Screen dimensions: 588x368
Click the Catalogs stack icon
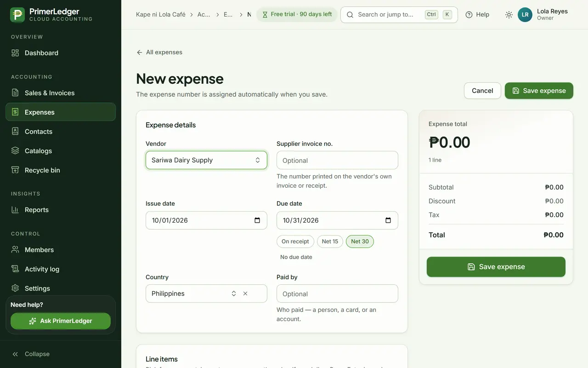[x=15, y=151]
